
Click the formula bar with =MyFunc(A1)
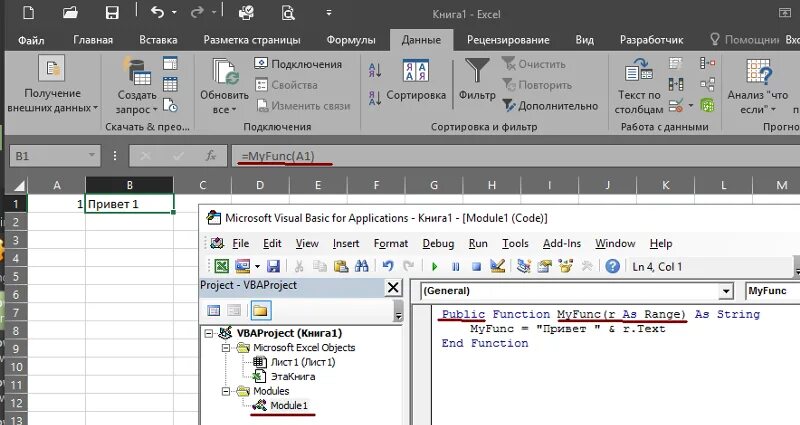[515, 156]
